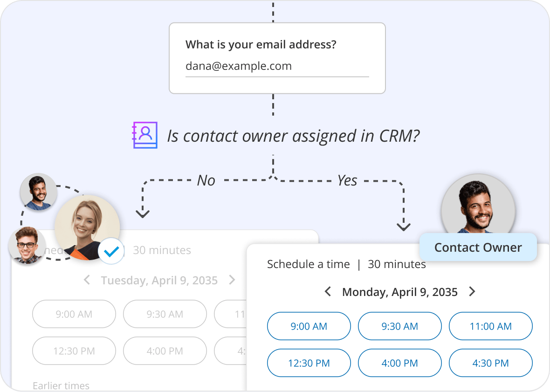This screenshot has width=550, height=392.
Task: Go to previous day before Tuesday, April 9
Action: tap(87, 280)
